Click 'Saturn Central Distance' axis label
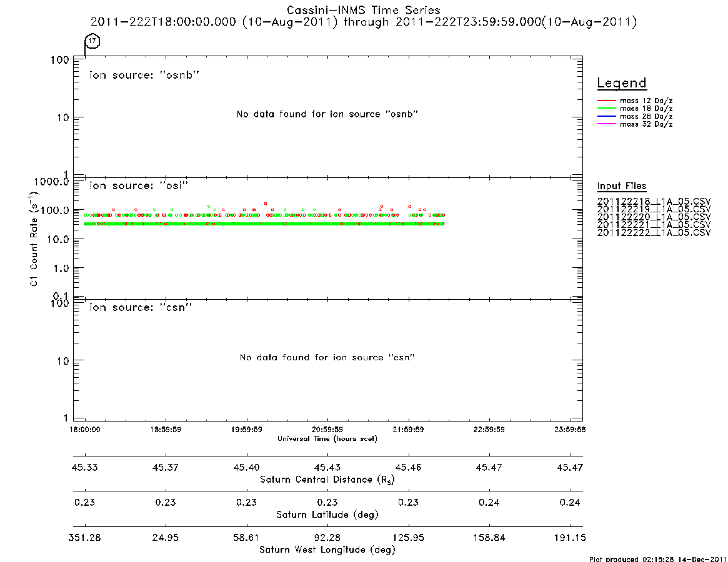The height and width of the screenshot is (562, 728). tap(327, 480)
